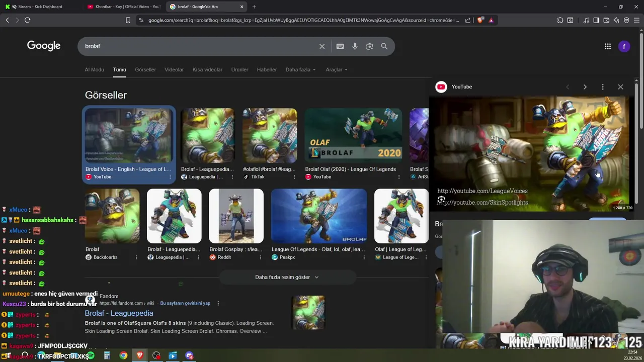Open the #olaflol TikTok thumbnail
644x362 pixels.
tap(270, 135)
